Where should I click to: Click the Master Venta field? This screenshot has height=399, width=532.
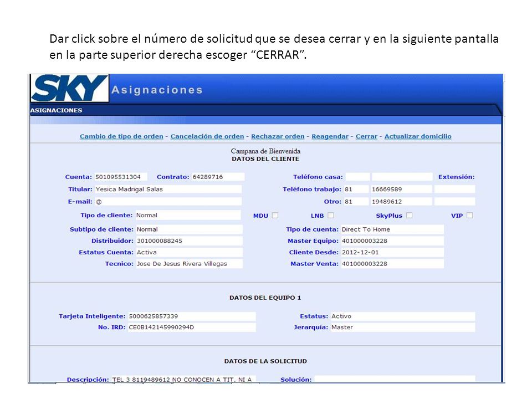click(392, 264)
